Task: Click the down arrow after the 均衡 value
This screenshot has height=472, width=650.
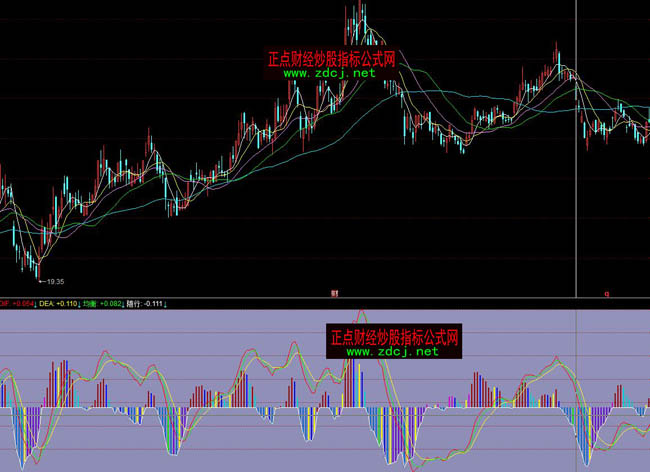Action: point(124,302)
